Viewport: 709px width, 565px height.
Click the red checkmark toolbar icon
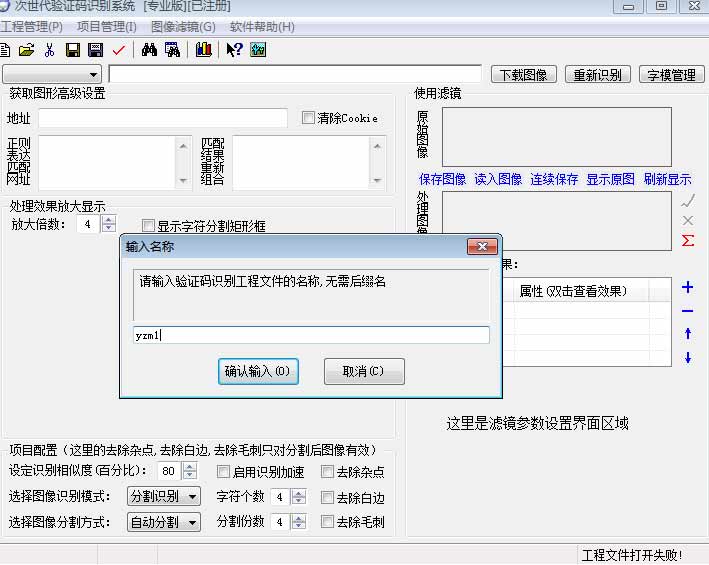[119, 50]
